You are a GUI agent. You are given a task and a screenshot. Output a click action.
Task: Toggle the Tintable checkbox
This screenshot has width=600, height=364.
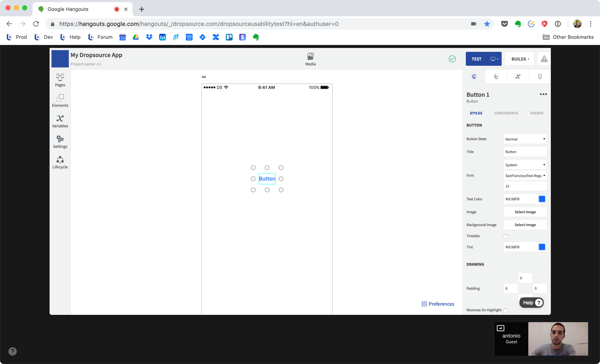505,236
